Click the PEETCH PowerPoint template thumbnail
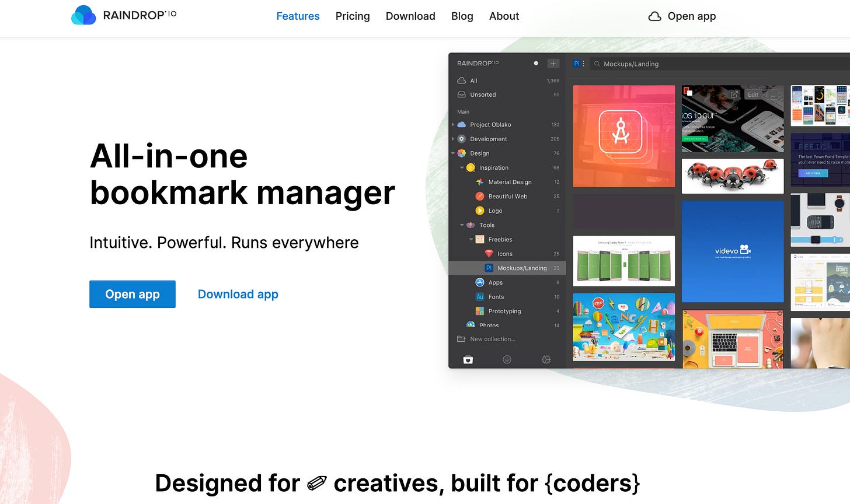Viewport: 850px width, 504px height. [x=820, y=160]
